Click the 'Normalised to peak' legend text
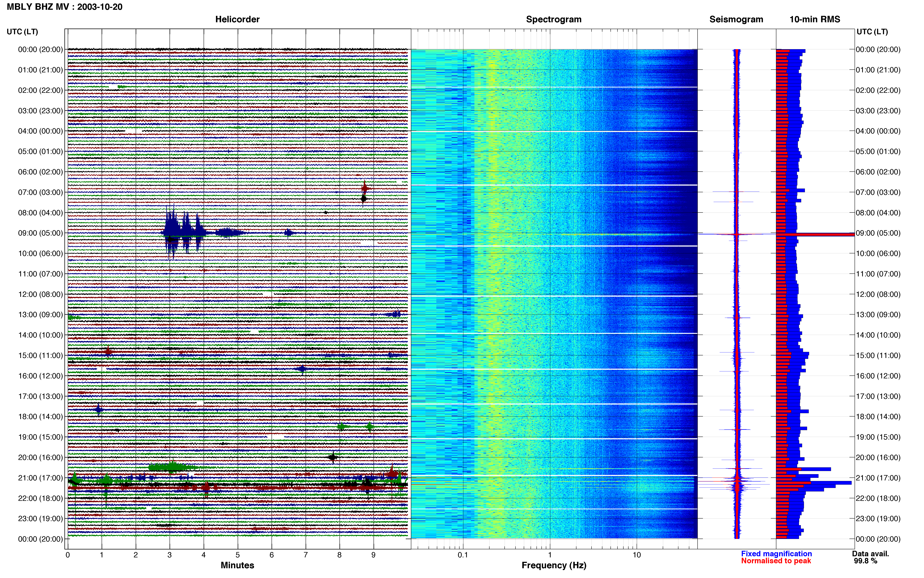The image size is (924, 578). click(776, 561)
